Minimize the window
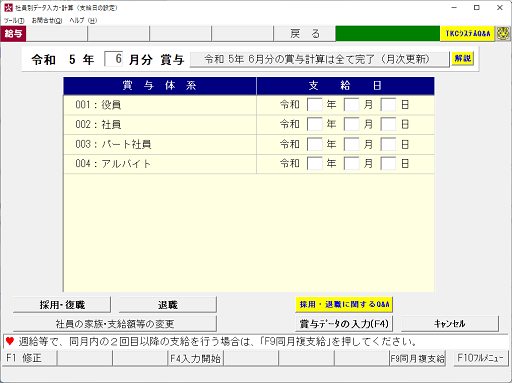Screen dimensions: 512x383 click(454, 8)
